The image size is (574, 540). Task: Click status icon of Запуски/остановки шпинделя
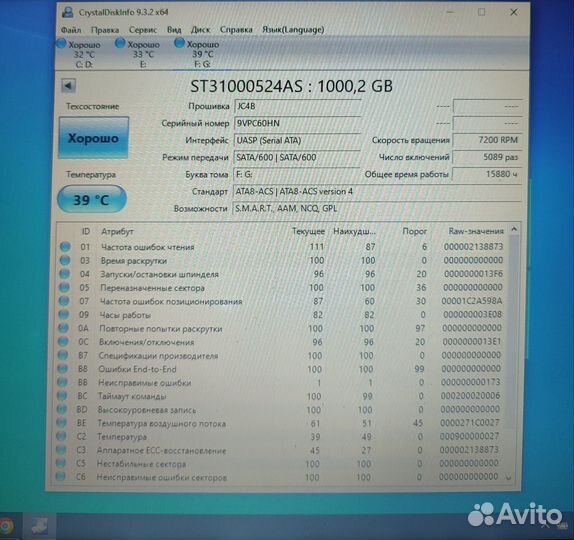(x=64, y=274)
